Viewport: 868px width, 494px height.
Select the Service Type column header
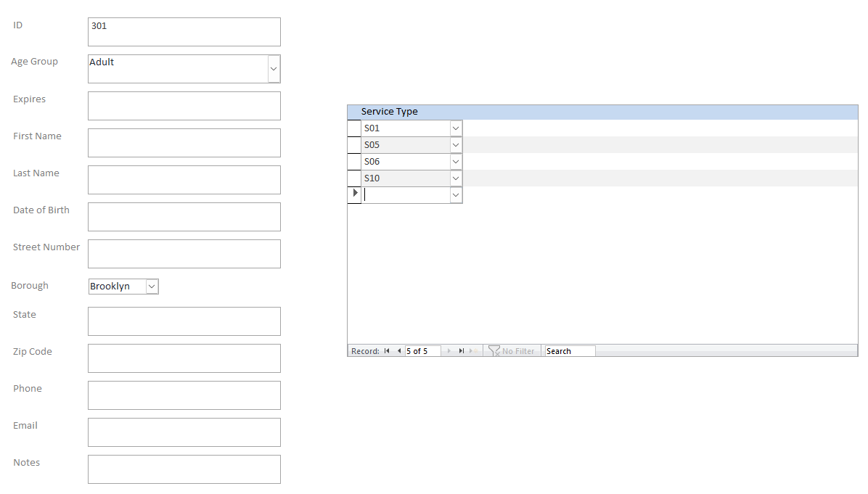(x=389, y=112)
